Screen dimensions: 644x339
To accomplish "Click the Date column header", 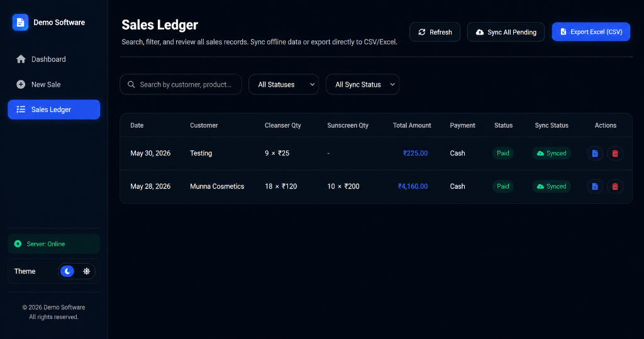I will [136, 125].
